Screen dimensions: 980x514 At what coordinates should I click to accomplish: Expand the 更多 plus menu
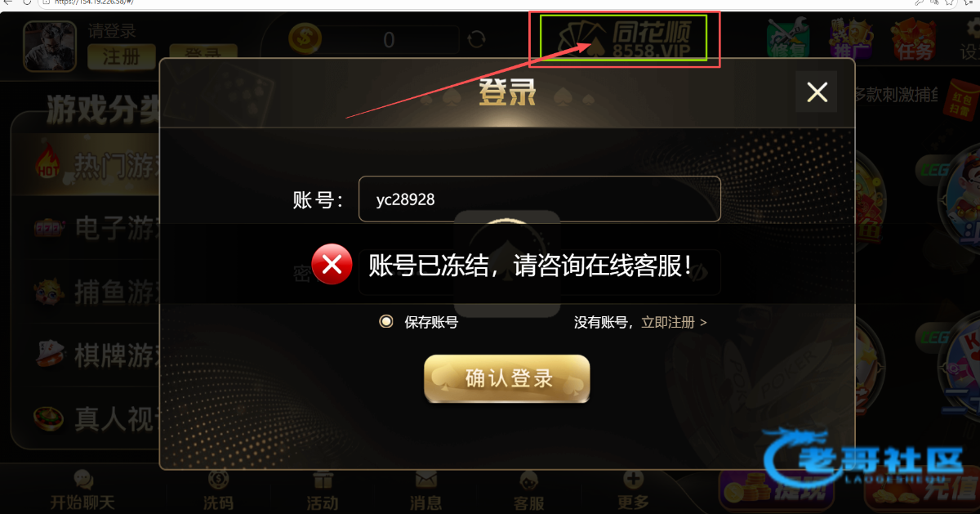click(633, 490)
